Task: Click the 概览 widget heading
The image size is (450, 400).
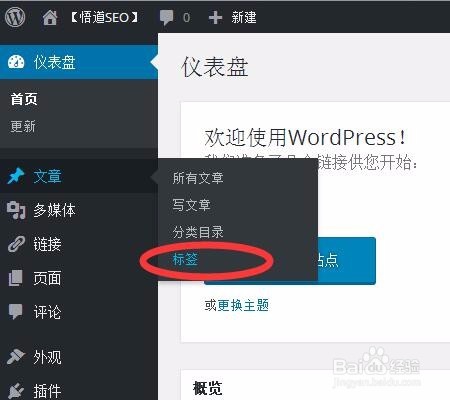Action: 207,388
